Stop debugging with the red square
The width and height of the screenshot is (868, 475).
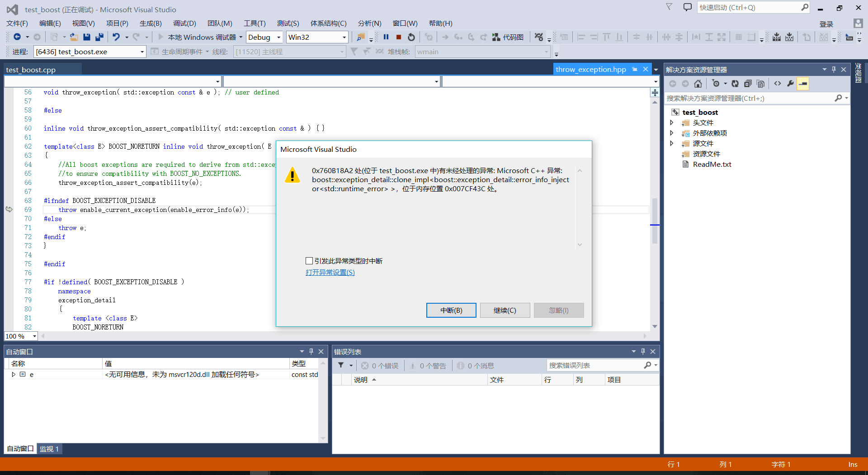pos(399,37)
